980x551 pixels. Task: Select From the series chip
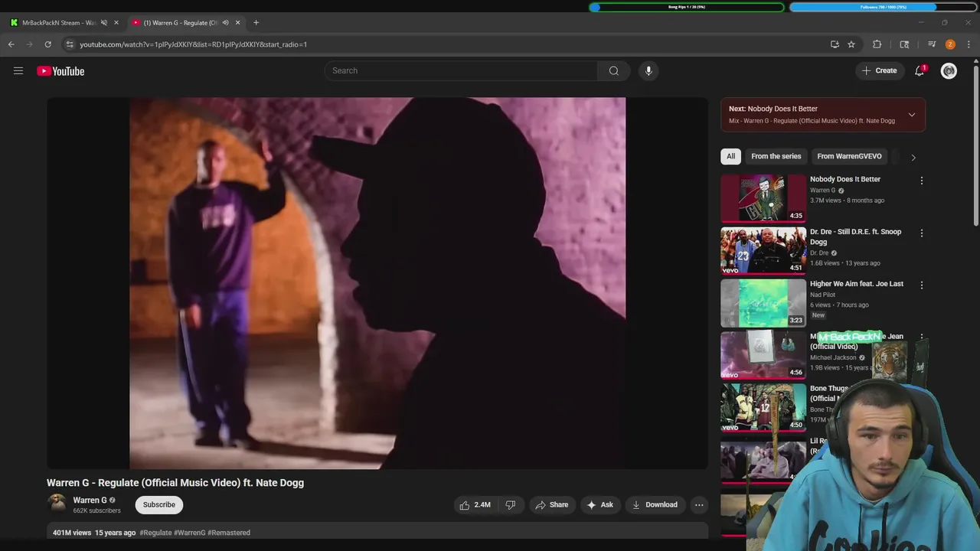(776, 156)
